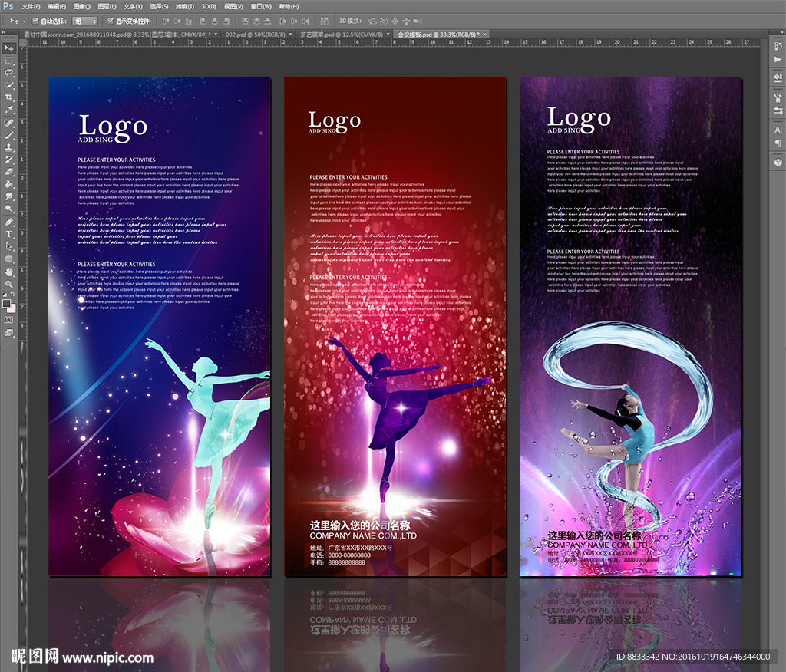Select the Brush tool
The image size is (786, 672).
point(9,135)
